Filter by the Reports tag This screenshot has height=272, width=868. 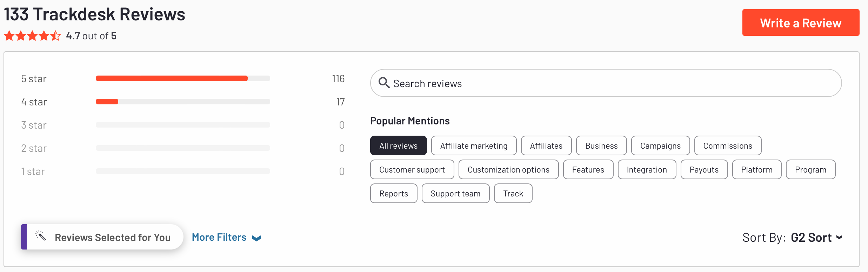pyautogui.click(x=393, y=193)
